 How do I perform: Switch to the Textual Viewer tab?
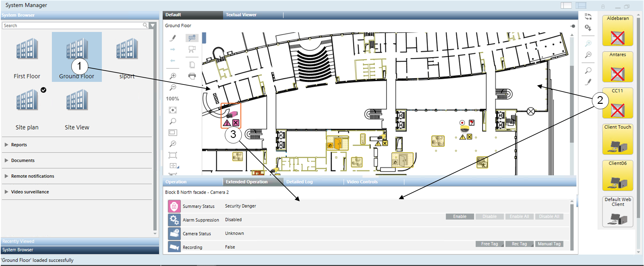pos(241,15)
